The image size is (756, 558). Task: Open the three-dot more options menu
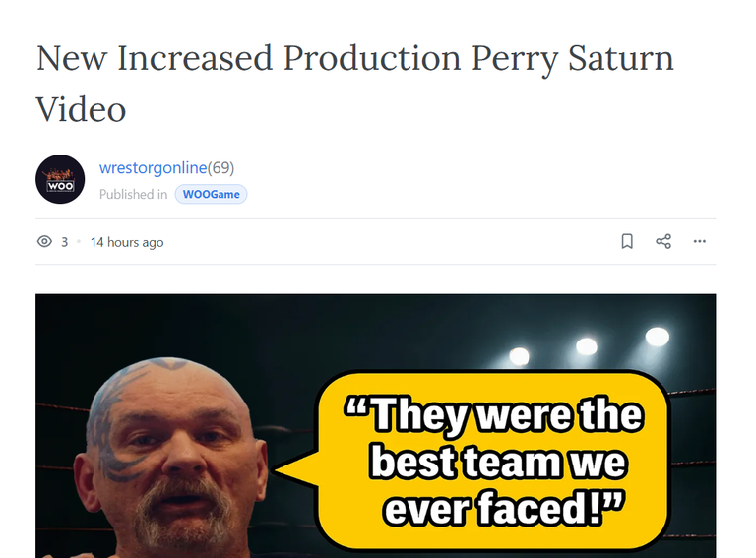(x=700, y=241)
